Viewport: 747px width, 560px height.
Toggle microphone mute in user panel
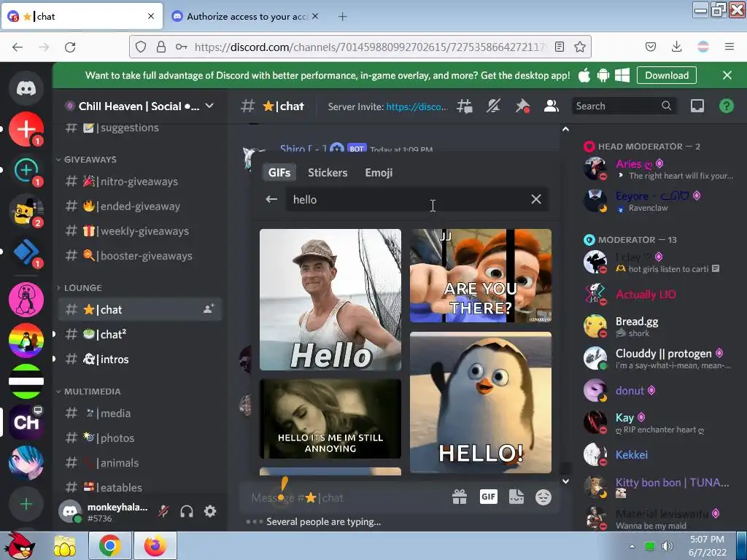pos(163,511)
